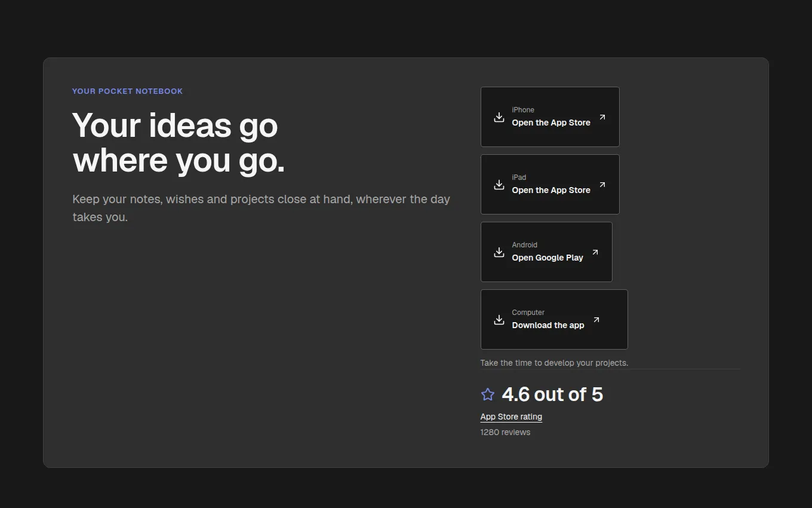Image resolution: width=812 pixels, height=508 pixels.
Task: Click the "1280 reviews" text
Action: pyautogui.click(x=505, y=432)
